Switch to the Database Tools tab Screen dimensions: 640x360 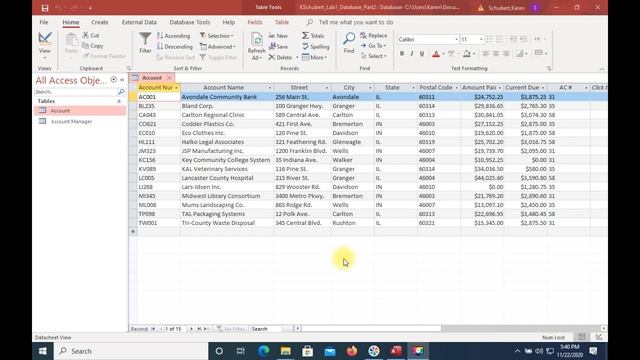pyautogui.click(x=190, y=22)
